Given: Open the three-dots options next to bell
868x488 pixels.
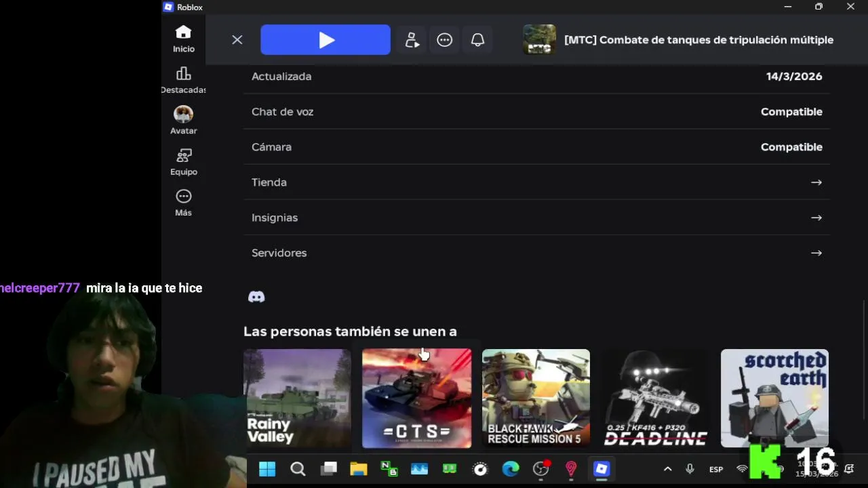Looking at the screenshot, I should click(x=445, y=40).
